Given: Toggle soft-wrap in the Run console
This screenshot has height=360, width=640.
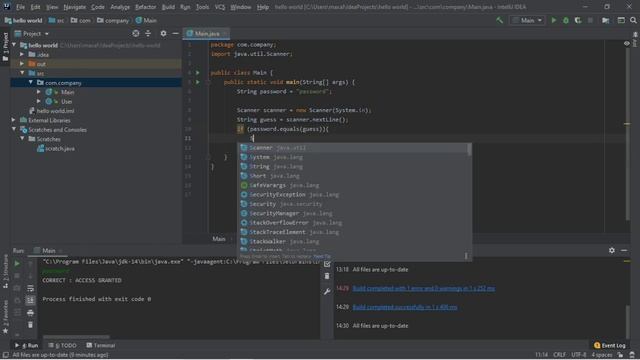Looking at the screenshot, I should [30, 288].
